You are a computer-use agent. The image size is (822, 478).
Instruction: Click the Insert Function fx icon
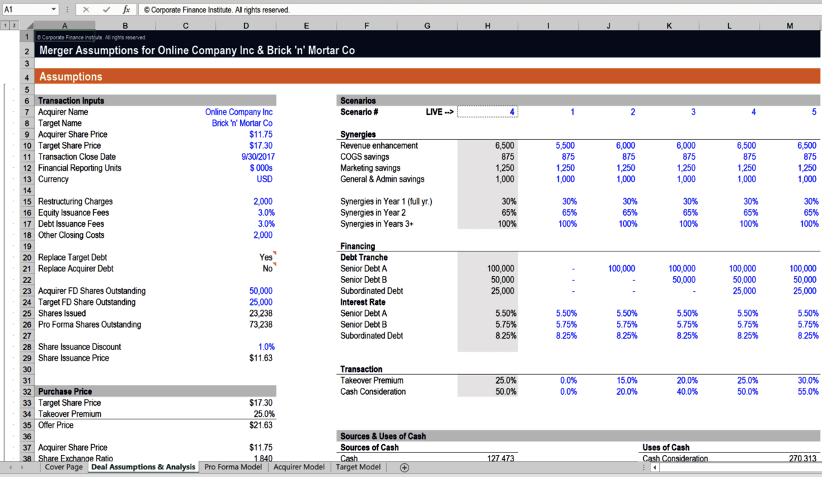tap(124, 9)
